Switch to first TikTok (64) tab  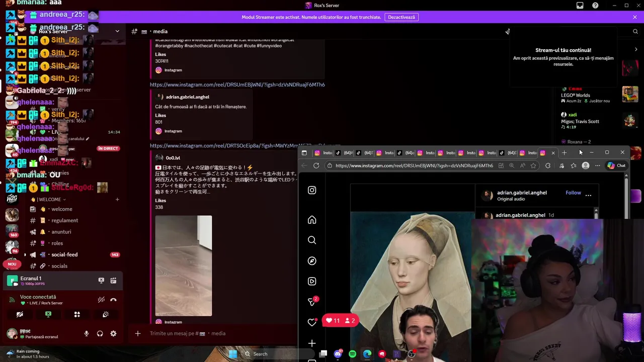(x=344, y=153)
